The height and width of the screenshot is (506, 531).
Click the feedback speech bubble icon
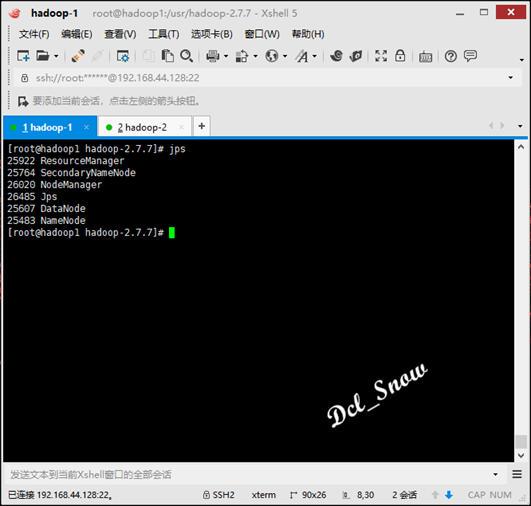pos(470,56)
